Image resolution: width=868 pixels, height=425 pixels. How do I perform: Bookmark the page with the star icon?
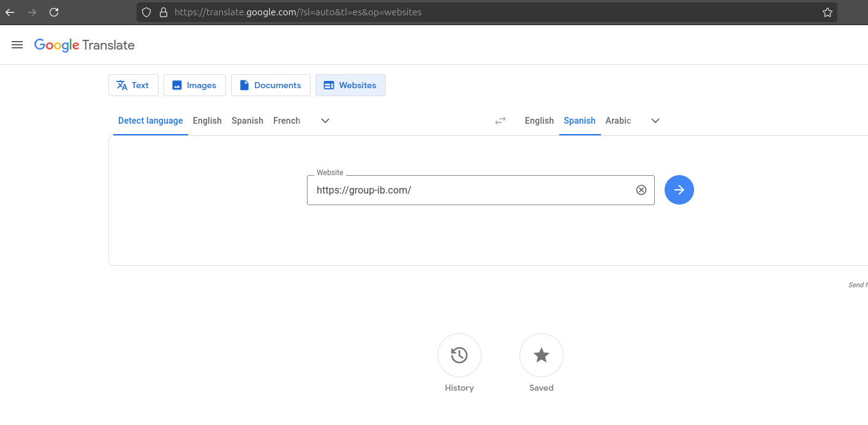point(828,12)
